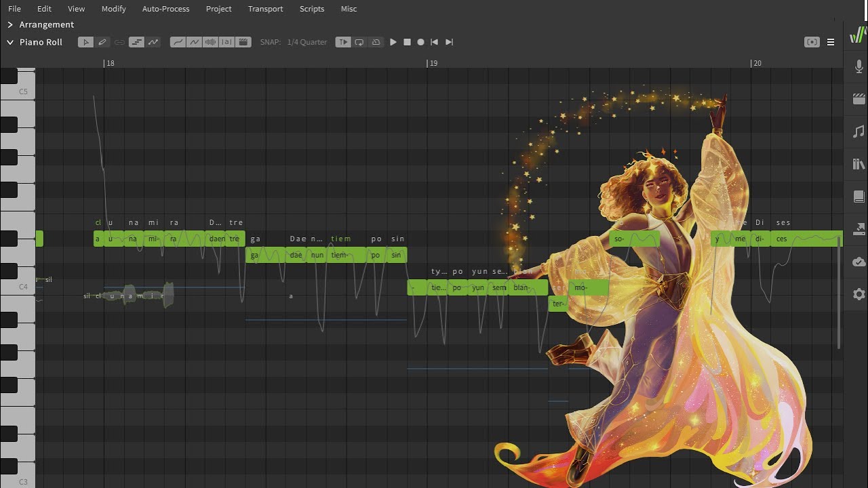Select the pencil draw tool
This screenshot has width=868, height=488.
coord(102,42)
